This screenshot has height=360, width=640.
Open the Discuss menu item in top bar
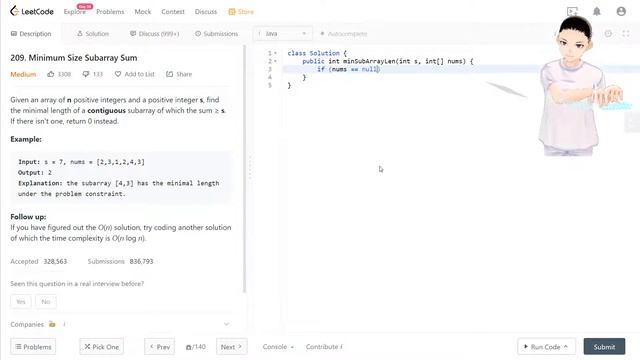(x=206, y=12)
